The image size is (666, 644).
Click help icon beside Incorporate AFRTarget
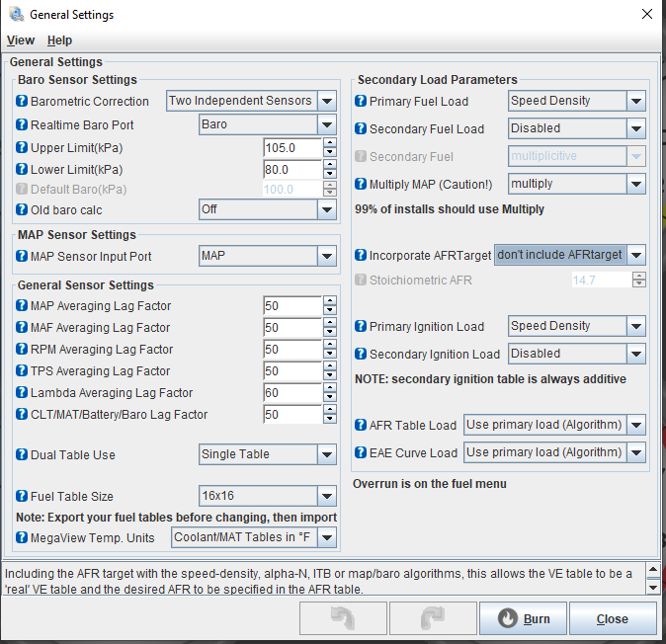point(361,255)
